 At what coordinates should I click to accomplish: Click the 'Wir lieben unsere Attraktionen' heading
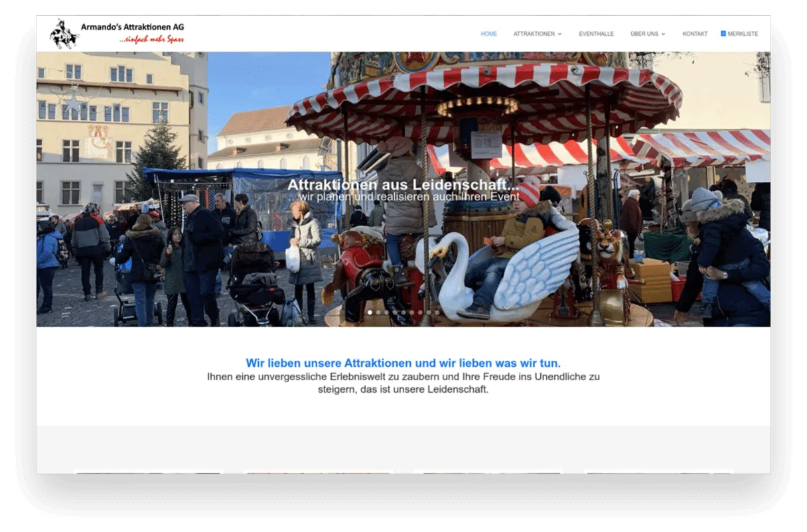[x=403, y=363]
